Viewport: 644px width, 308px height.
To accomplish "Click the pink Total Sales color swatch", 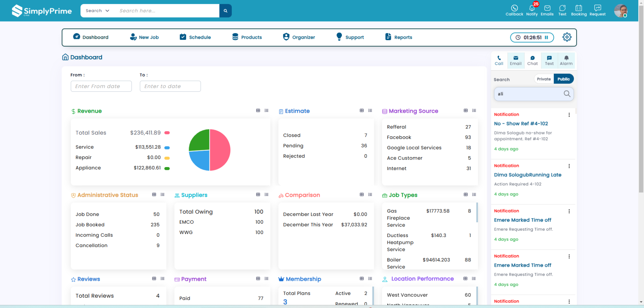I will (x=167, y=133).
